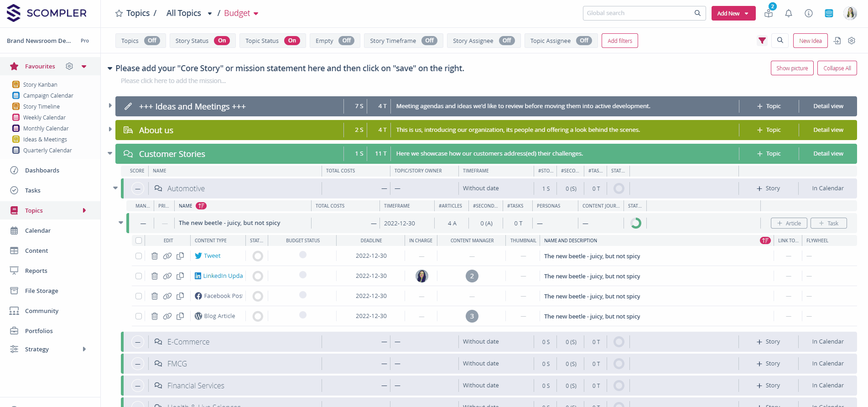Duplicate the Blog Article row icon

coord(180,316)
